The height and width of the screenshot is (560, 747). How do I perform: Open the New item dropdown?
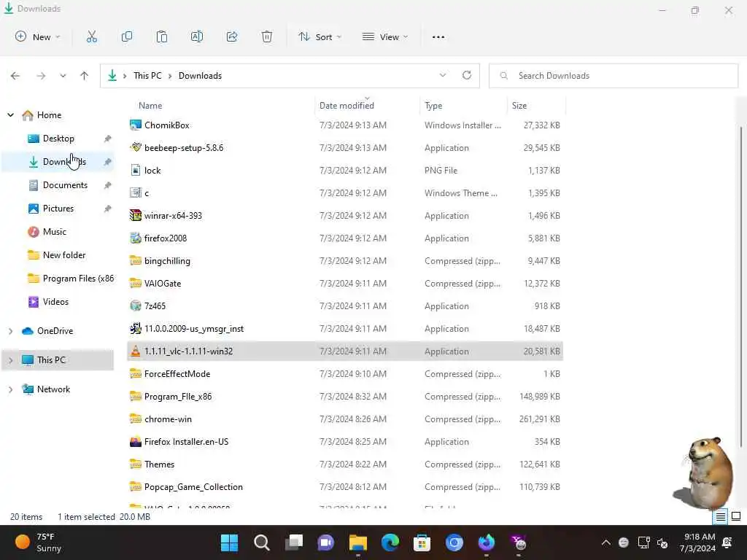pyautogui.click(x=38, y=36)
